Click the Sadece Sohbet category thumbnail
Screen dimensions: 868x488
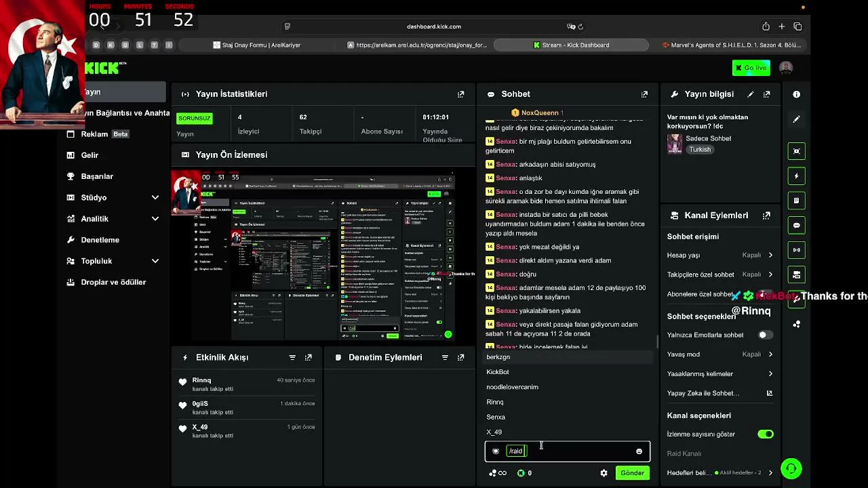click(x=675, y=144)
